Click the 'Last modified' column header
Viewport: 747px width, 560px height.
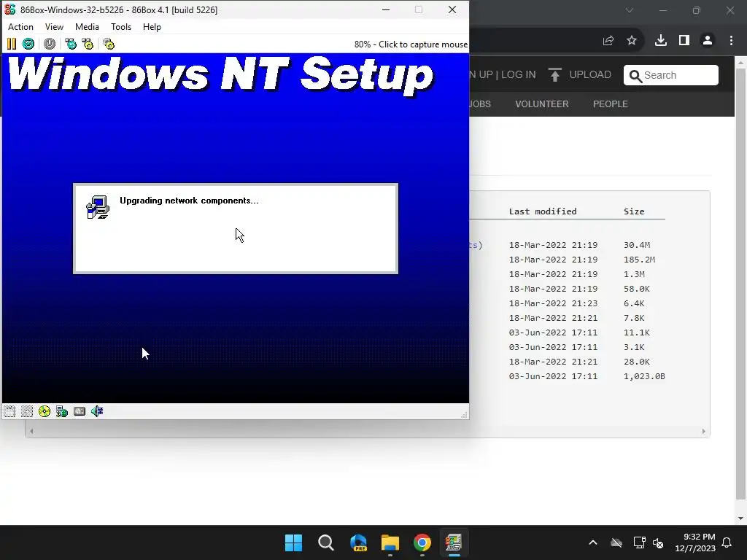[543, 211]
